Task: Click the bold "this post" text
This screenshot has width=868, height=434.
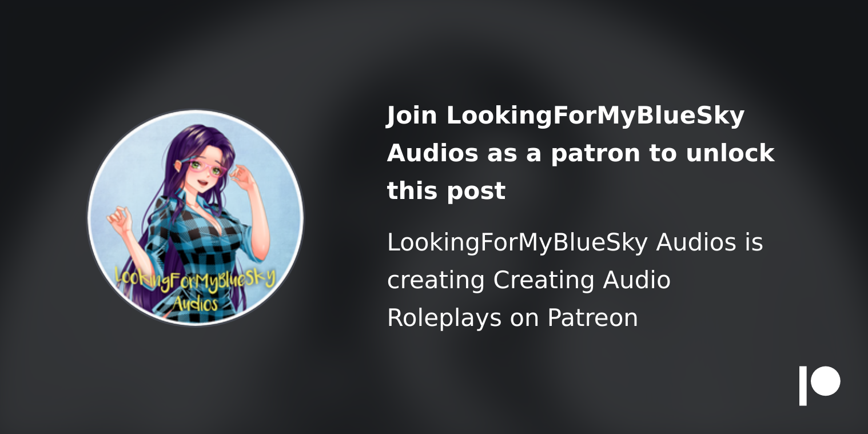Action: coord(446,191)
